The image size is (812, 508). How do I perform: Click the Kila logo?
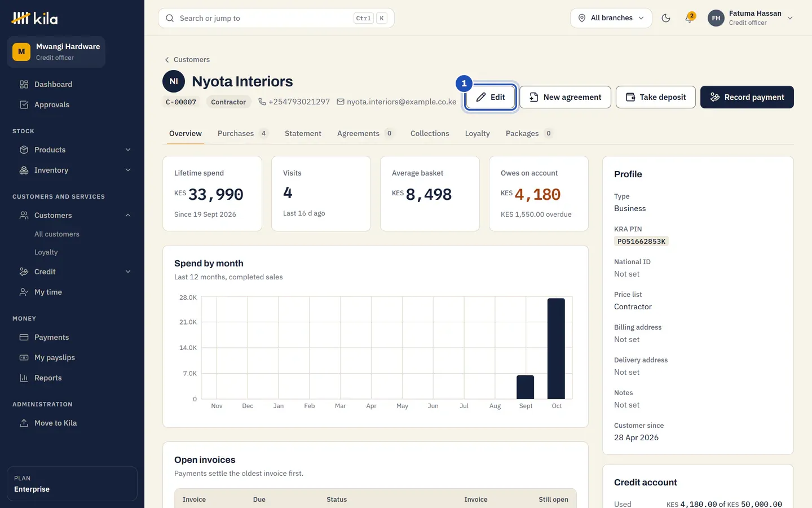[34, 18]
